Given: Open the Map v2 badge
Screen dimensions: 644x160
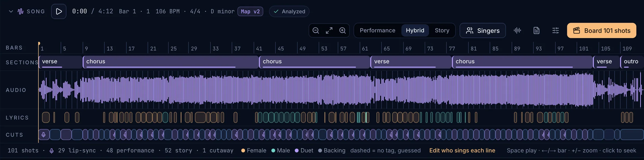Looking at the screenshot, I should [250, 12].
